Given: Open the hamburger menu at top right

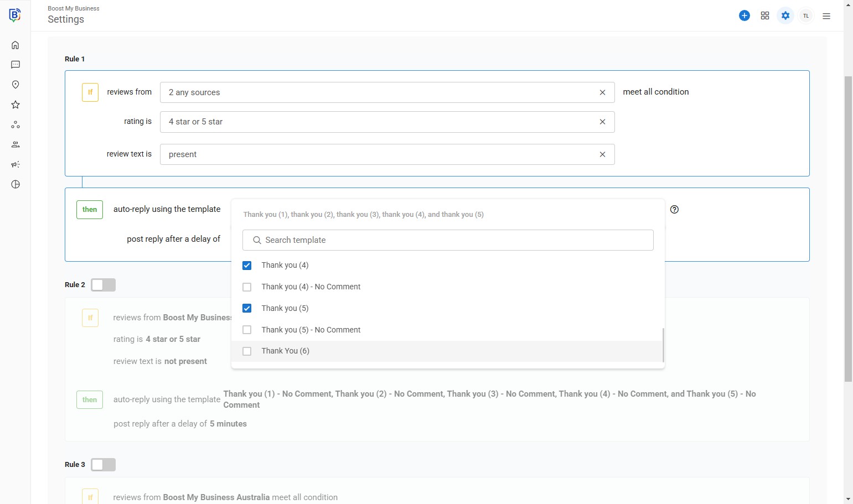Looking at the screenshot, I should (826, 16).
